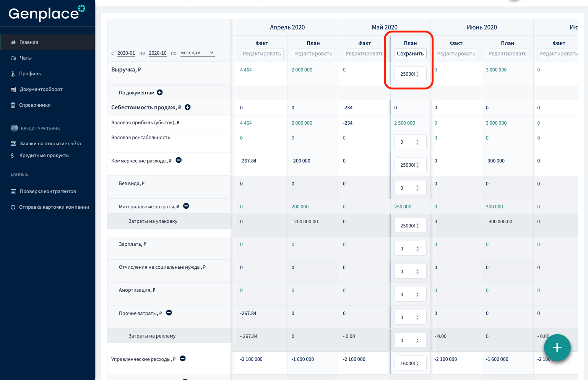Collapse Материальные затраты with minus icon
The image size is (588, 380).
(x=186, y=206)
